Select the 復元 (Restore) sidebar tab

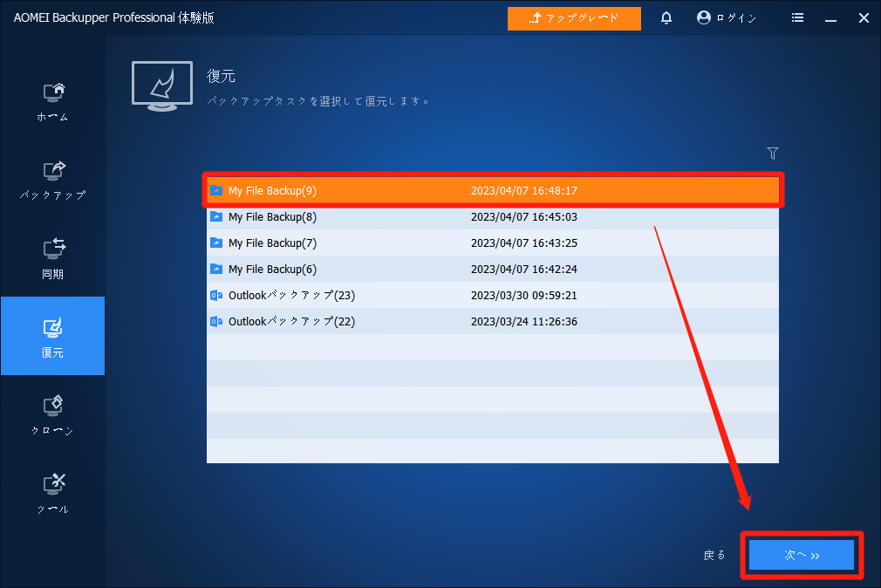53,336
